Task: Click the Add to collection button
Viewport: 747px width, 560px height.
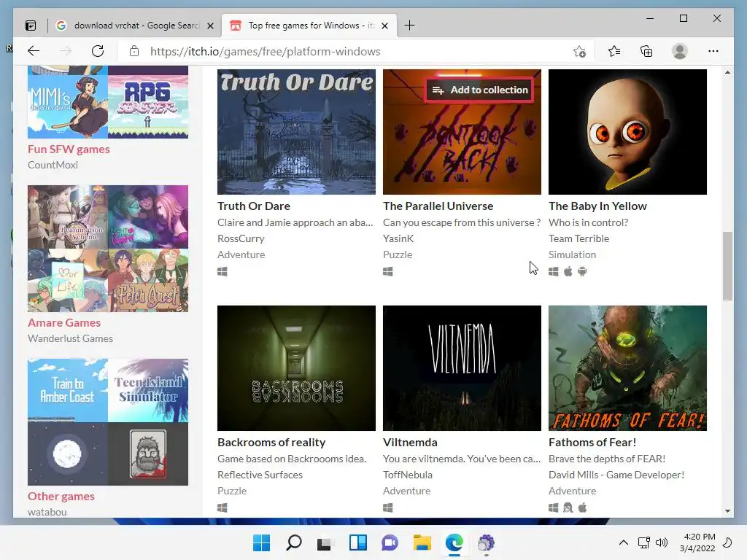Action: [479, 90]
